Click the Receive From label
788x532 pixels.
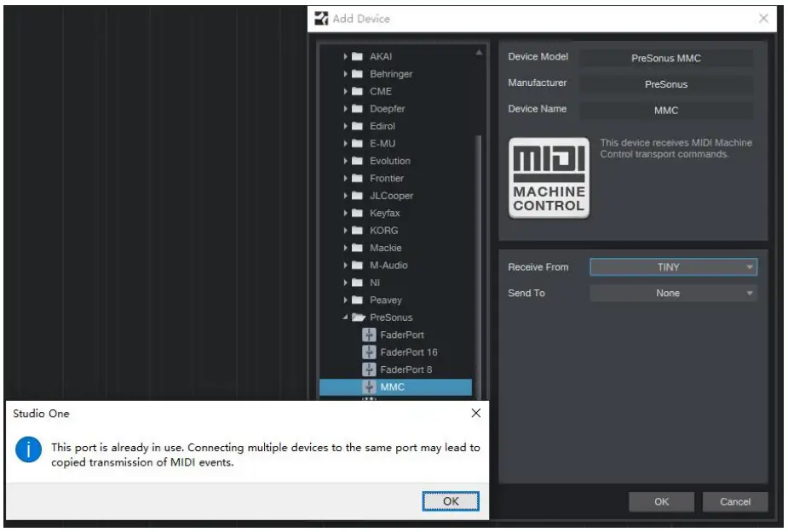[x=538, y=267]
